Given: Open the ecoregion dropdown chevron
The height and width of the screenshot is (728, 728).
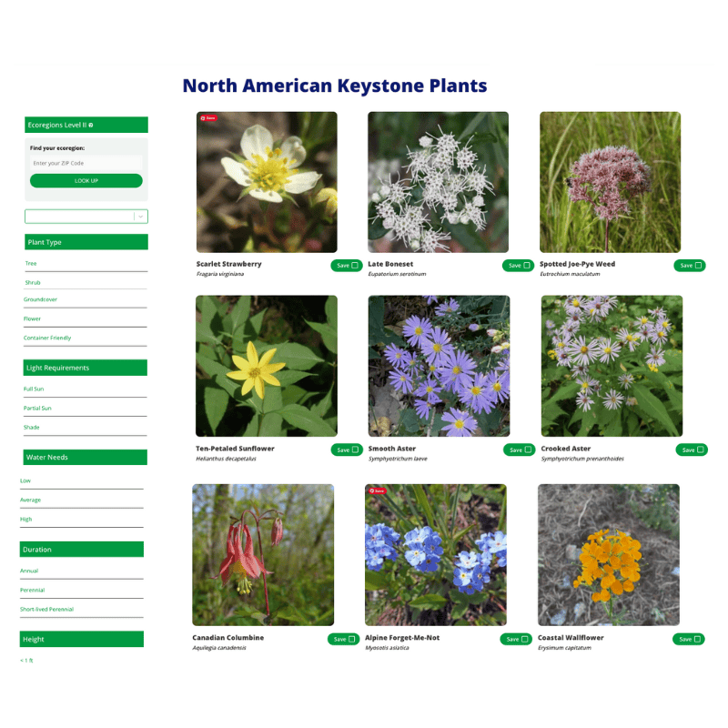Looking at the screenshot, I should [140, 217].
